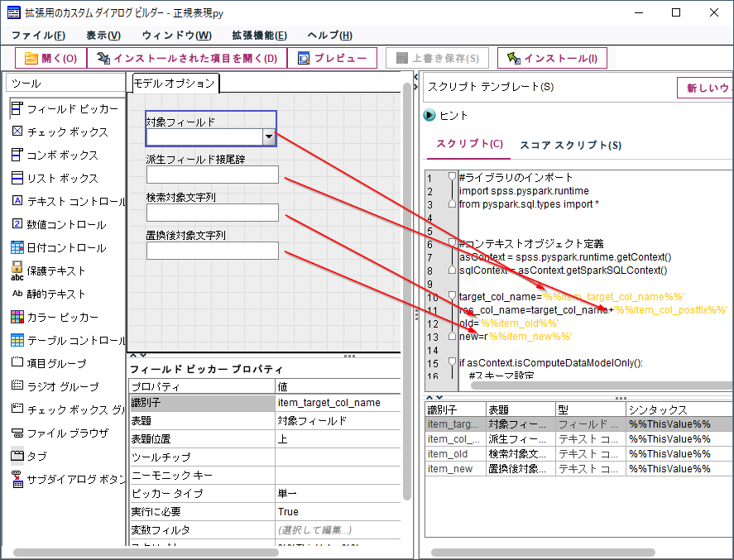The height and width of the screenshot is (560, 734).
Task: Click the script editor horizontal scrollbar
Action: 602,385
